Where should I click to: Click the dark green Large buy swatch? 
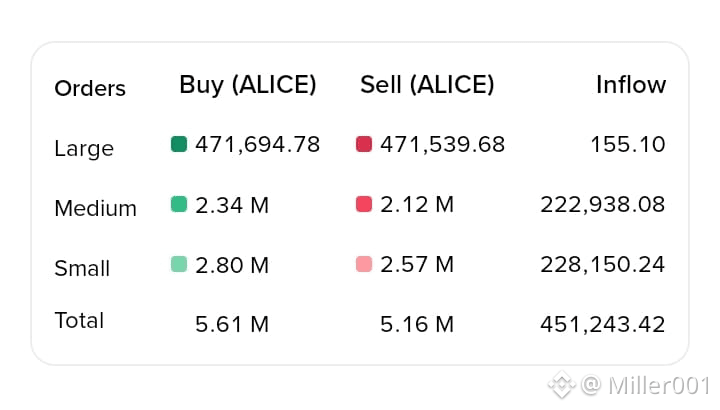(179, 144)
